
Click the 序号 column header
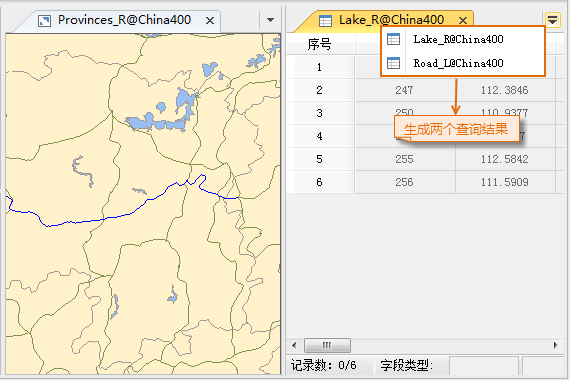[x=320, y=44]
